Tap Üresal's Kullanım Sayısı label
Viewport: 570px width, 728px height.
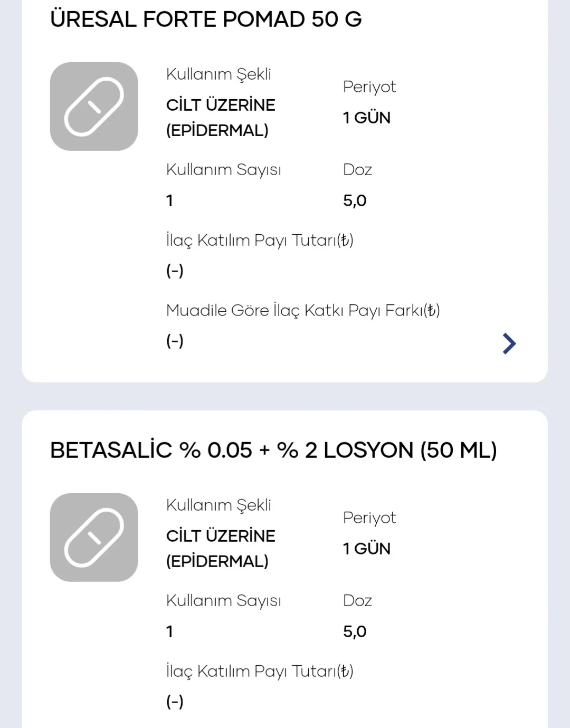(x=224, y=170)
